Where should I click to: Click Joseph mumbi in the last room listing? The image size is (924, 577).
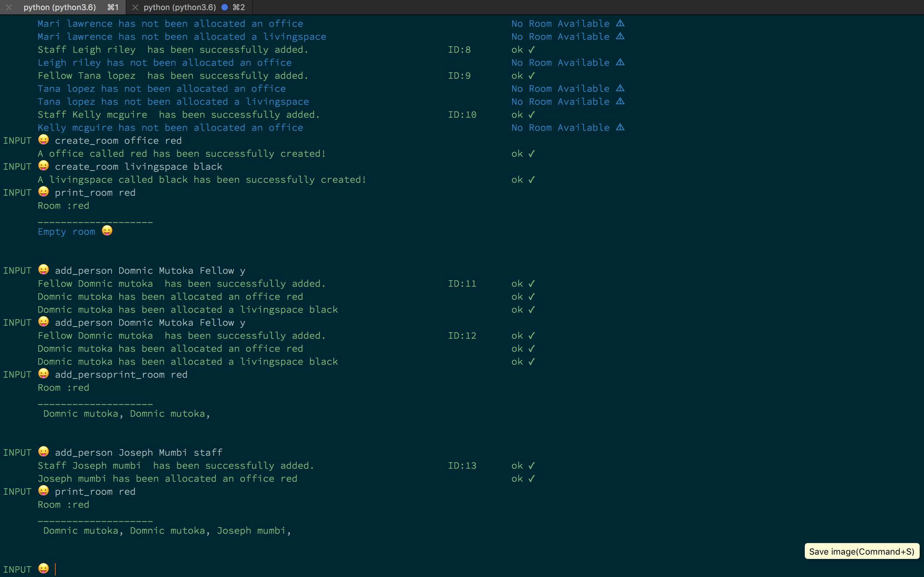[x=250, y=530]
